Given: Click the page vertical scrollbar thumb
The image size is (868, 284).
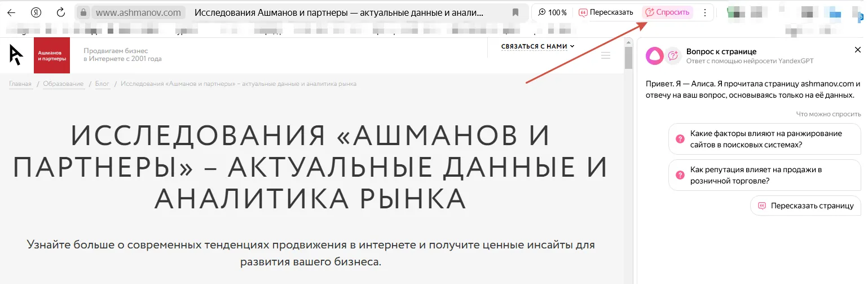Looking at the screenshot, I should [628, 56].
